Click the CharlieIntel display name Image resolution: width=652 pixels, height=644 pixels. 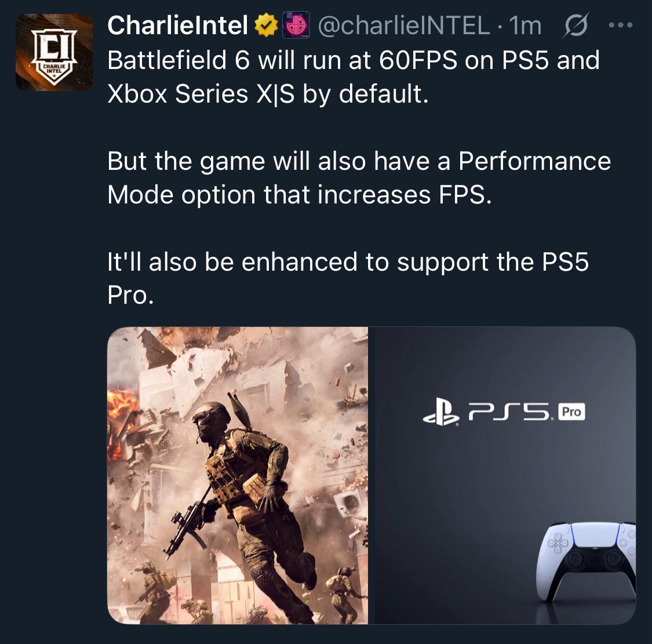(177, 26)
